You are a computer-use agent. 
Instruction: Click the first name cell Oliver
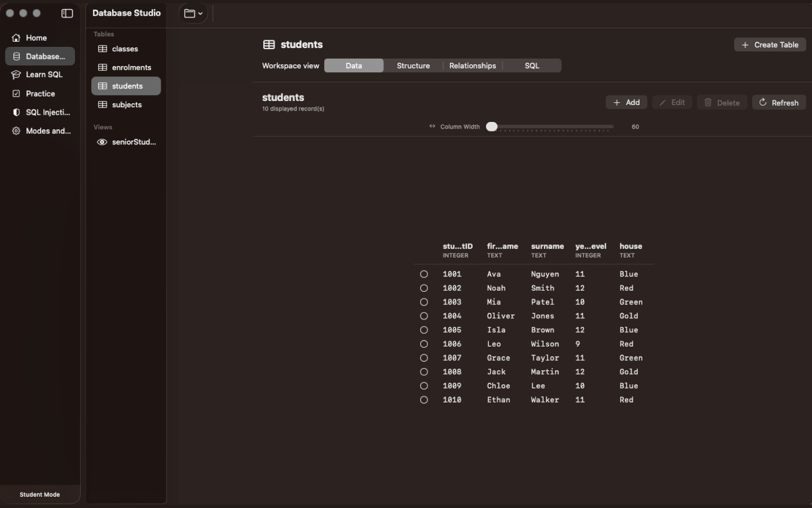click(x=501, y=316)
